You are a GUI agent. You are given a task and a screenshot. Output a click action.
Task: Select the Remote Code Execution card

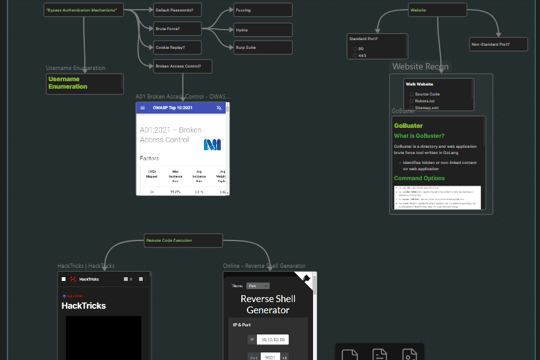point(183,240)
